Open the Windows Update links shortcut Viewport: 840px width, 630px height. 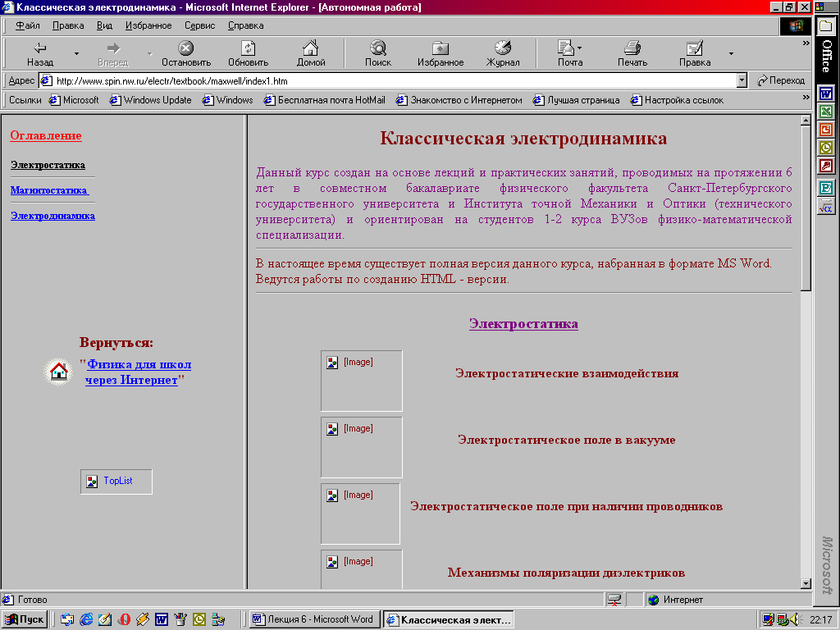(151, 100)
